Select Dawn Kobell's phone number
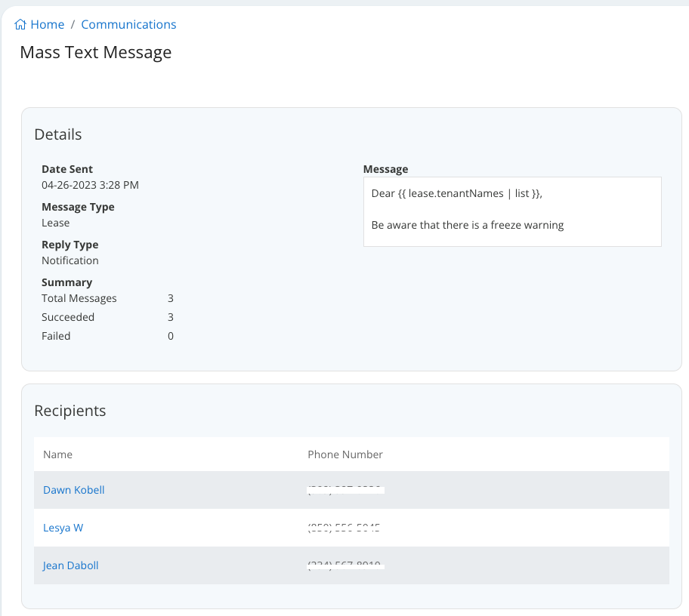Viewport: 689px width, 616px height. coord(345,489)
